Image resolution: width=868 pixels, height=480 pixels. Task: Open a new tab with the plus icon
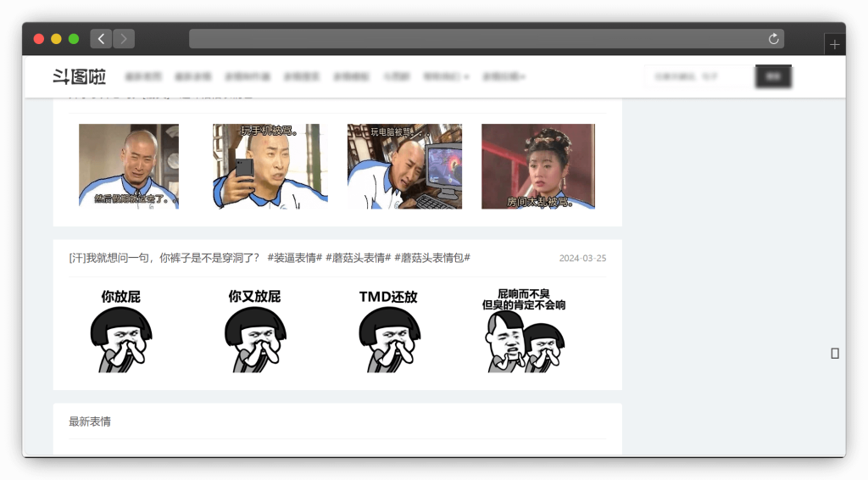pyautogui.click(x=835, y=45)
